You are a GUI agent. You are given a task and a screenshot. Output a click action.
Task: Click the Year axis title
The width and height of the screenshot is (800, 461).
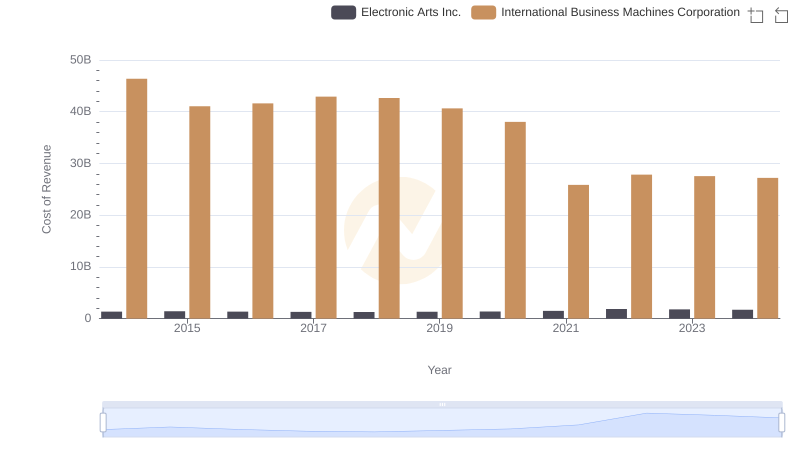click(x=439, y=370)
